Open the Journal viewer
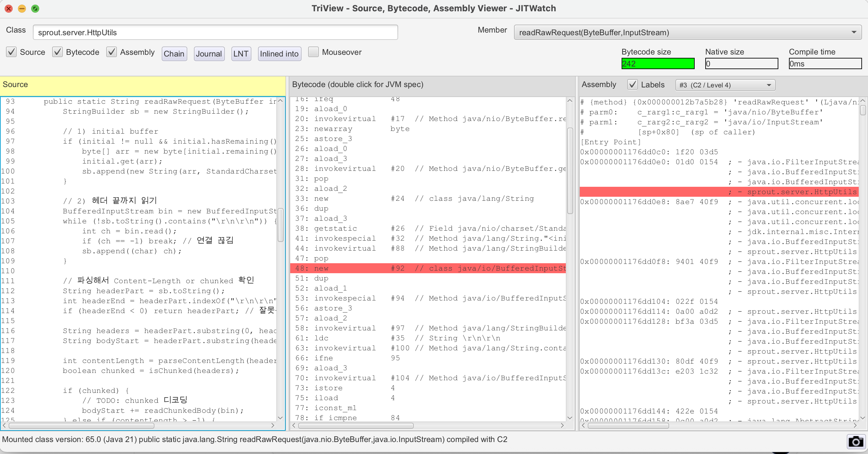Viewport: 868px width, 454px height. 209,54
